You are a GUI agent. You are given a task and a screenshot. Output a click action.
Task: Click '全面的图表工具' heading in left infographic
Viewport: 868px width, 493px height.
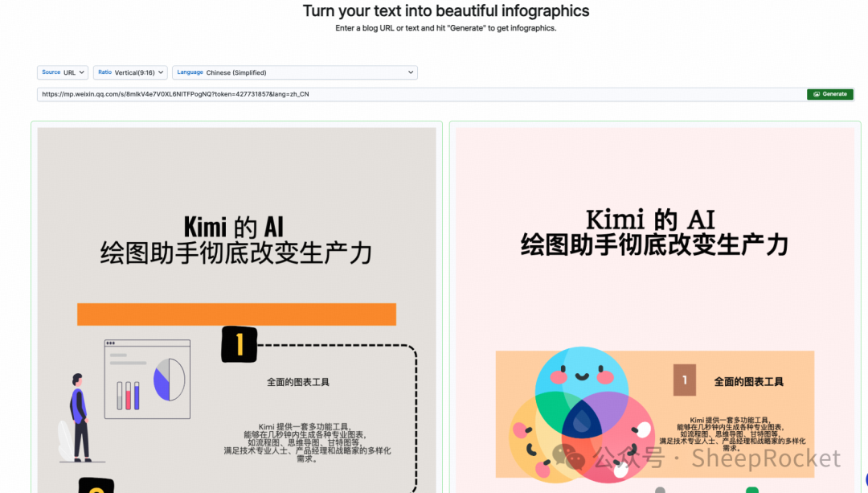point(298,382)
